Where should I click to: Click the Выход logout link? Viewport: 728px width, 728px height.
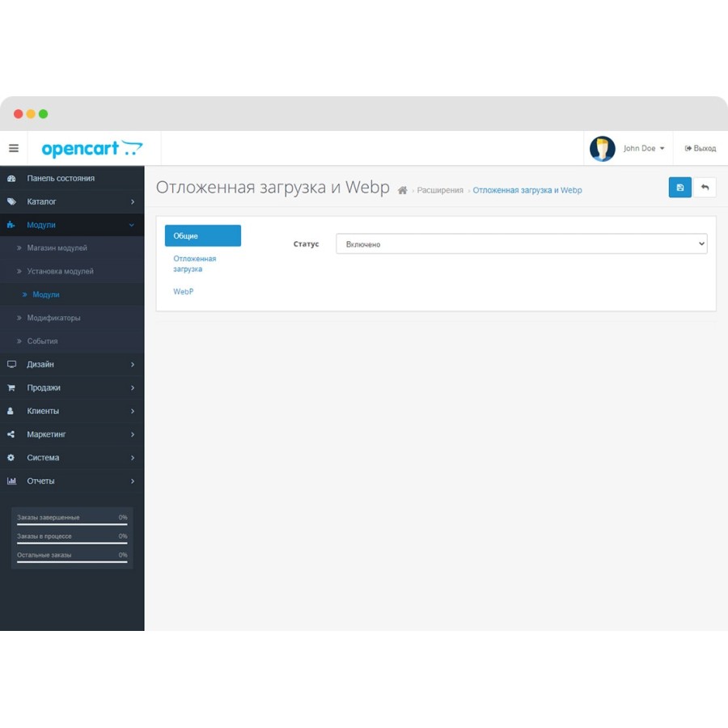[x=700, y=148]
